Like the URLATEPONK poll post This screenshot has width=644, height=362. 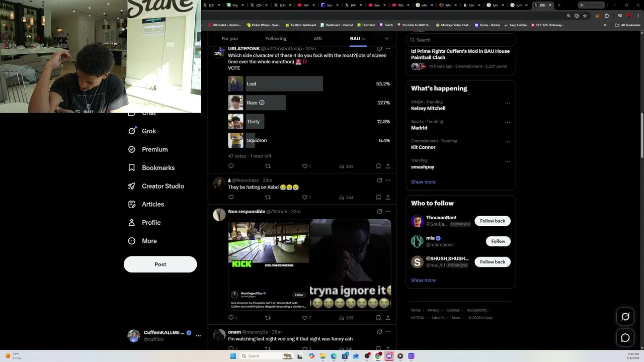306,166
